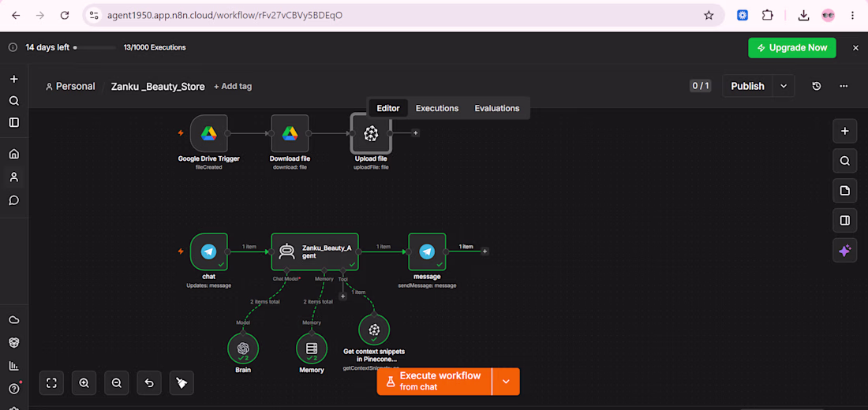Open the Help question mark icon
Viewport: 868px width, 410px height.
pyautogui.click(x=14, y=389)
